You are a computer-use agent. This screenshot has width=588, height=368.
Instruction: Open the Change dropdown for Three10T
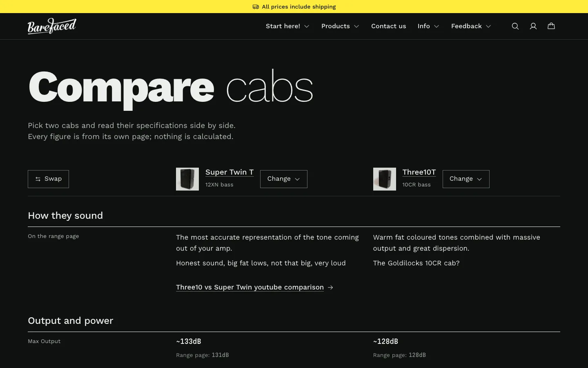point(466,179)
